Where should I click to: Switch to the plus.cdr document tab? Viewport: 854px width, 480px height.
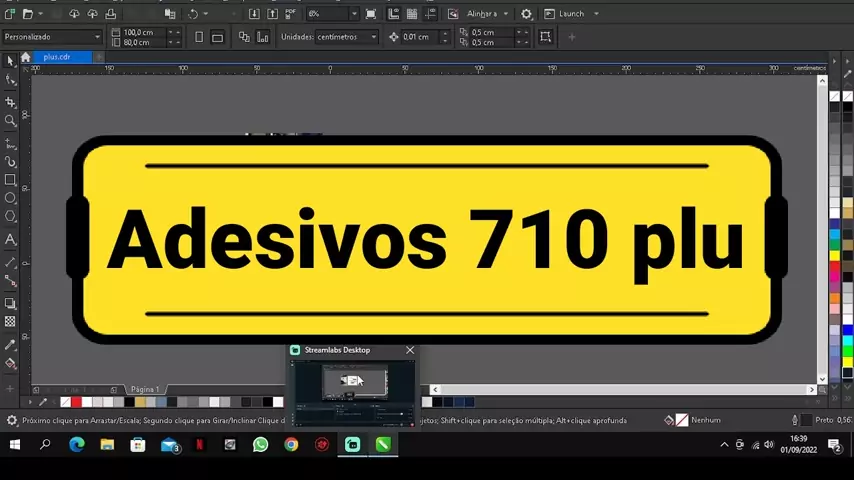57,57
